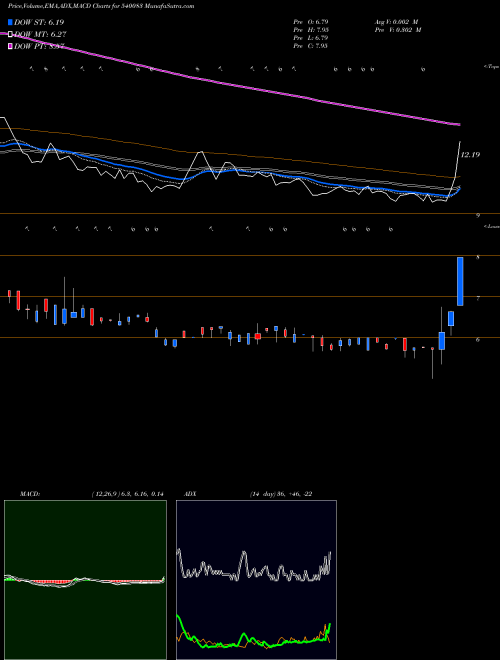500x660 pixels.
Task: Click the '<Tops' marker label
Action: [x=491, y=67]
